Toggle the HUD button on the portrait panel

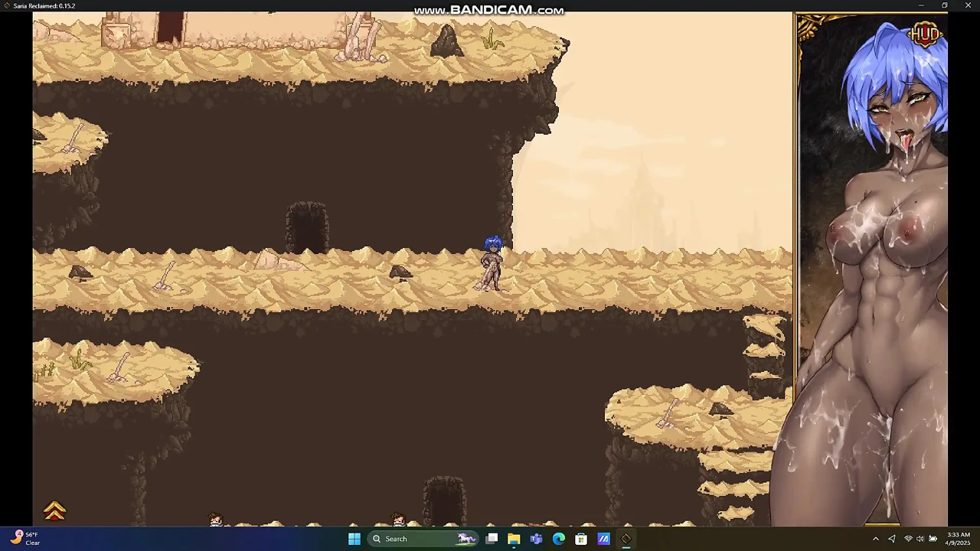(924, 34)
